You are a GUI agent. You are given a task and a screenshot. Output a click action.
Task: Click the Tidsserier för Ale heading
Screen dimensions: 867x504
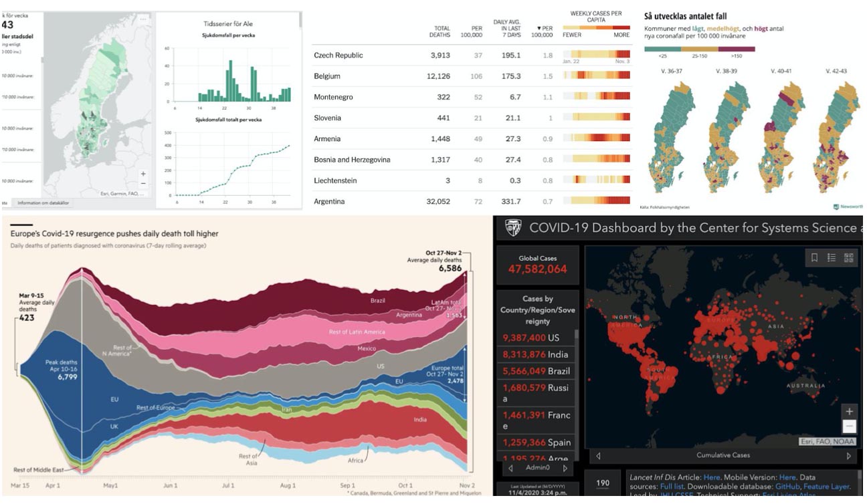coord(229,23)
